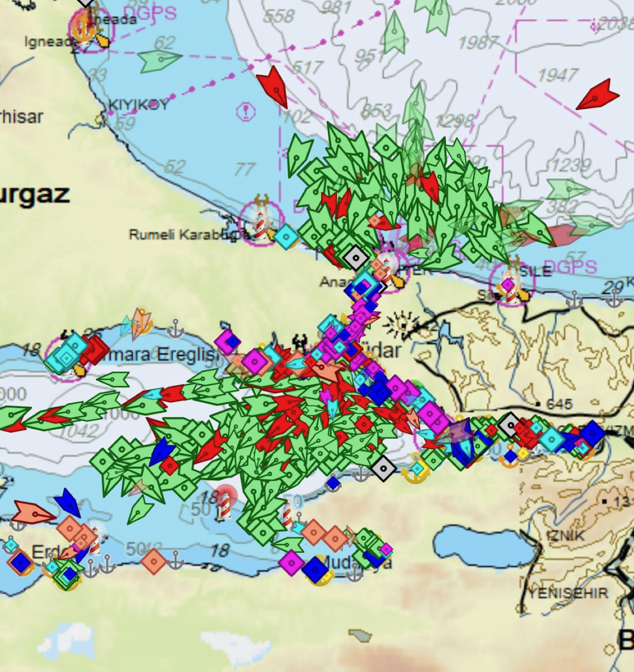The width and height of the screenshot is (634, 672).
Task: Click the anchor icon east of Sile
Action: point(574,301)
